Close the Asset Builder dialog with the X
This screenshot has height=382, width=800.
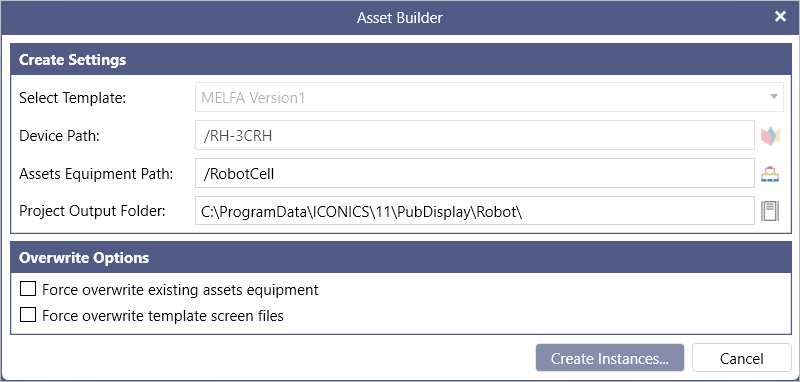click(x=780, y=17)
